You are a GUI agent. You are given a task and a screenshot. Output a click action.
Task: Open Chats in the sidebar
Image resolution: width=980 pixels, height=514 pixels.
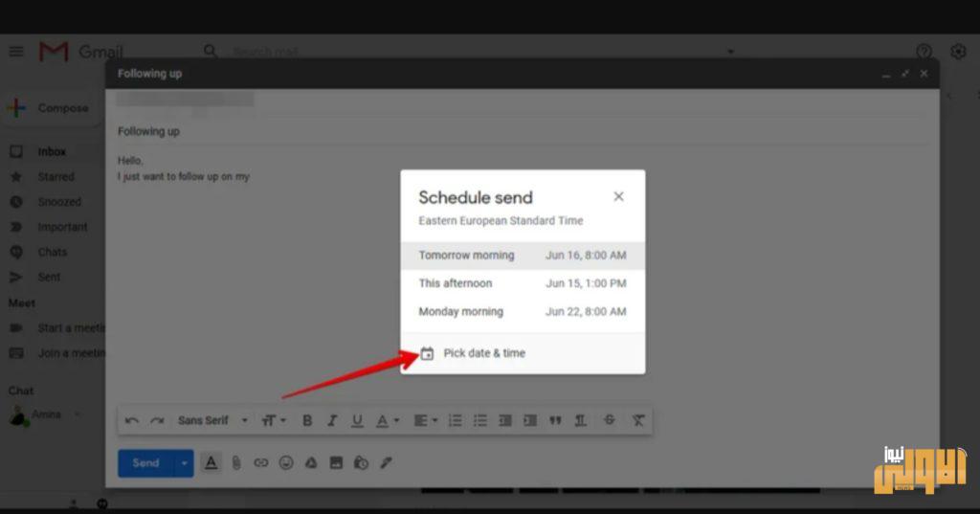52,252
